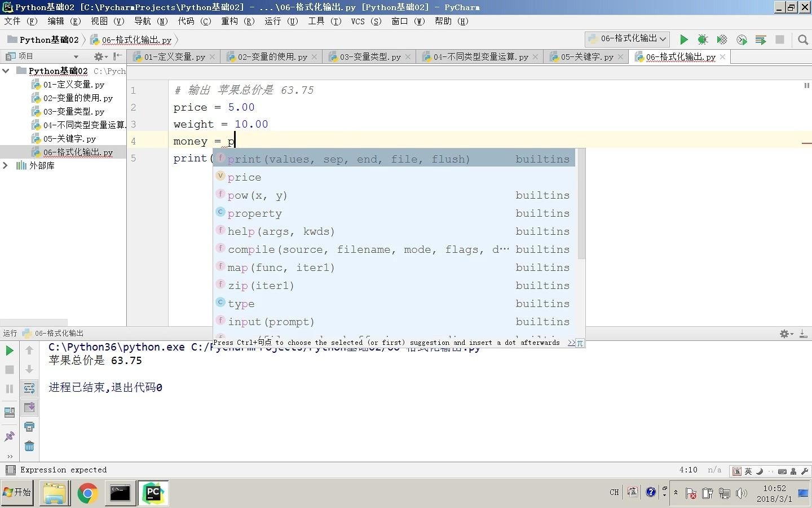Pin the Run tab
The width and height of the screenshot is (812, 508).
click(10, 436)
